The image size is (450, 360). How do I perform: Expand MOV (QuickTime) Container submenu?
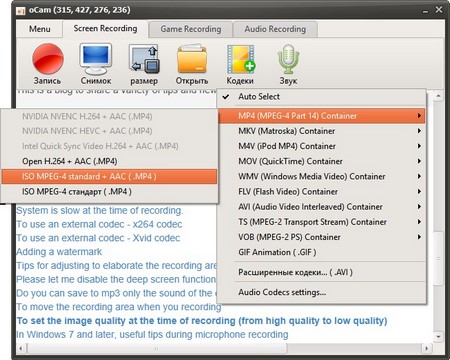pyautogui.click(x=321, y=161)
